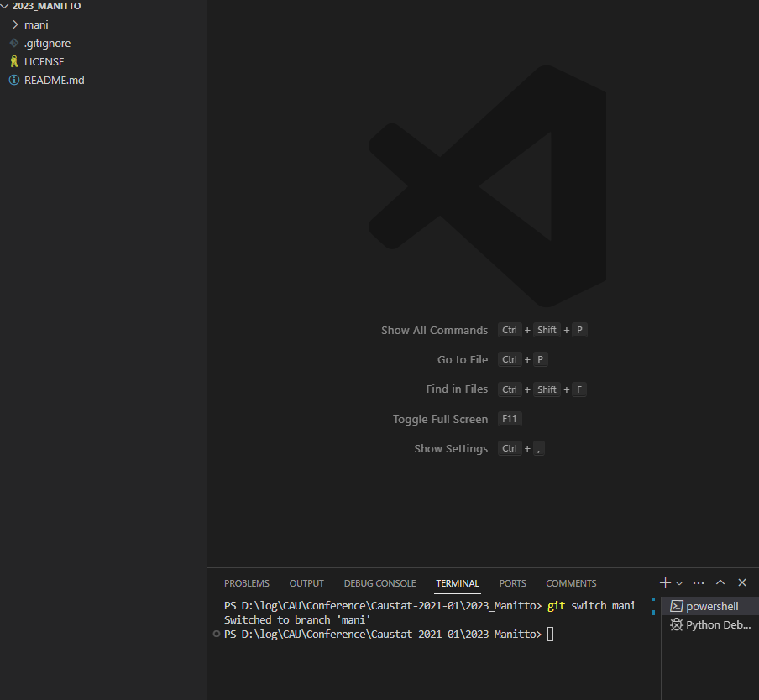Select the Python Debug terminal instance
Viewport: 759px width, 700px height.
point(710,624)
